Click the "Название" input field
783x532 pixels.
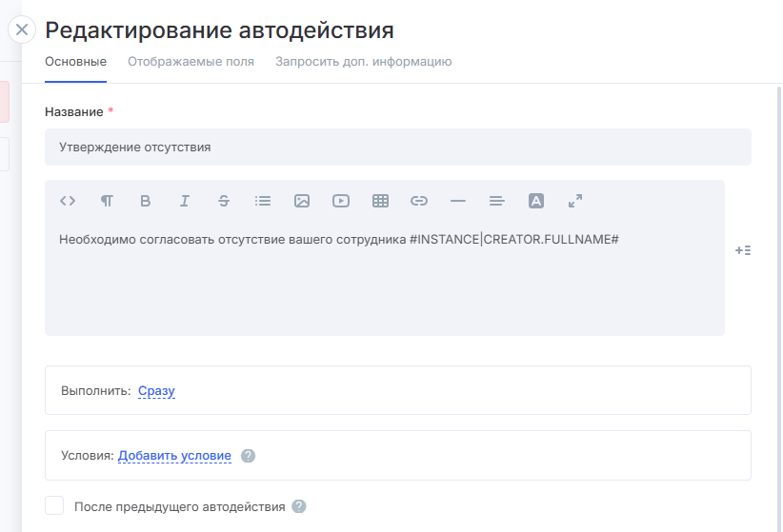point(397,148)
